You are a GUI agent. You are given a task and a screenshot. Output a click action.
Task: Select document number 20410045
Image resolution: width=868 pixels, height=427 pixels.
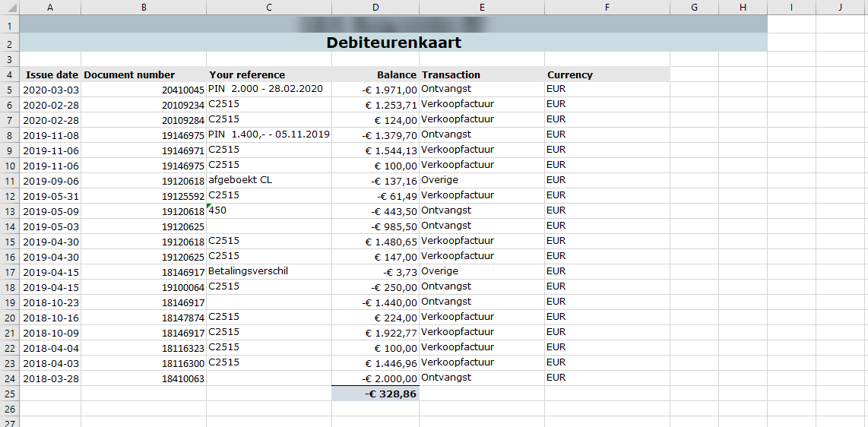[x=144, y=90]
